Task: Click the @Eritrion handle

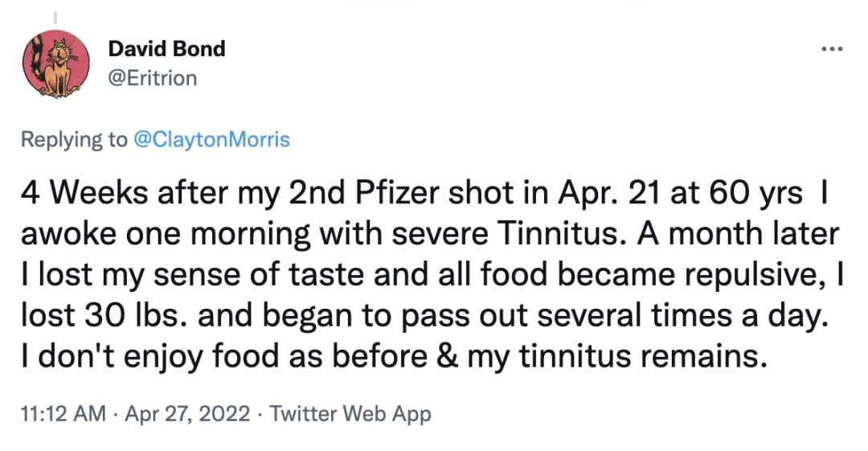Action: pyautogui.click(x=152, y=77)
